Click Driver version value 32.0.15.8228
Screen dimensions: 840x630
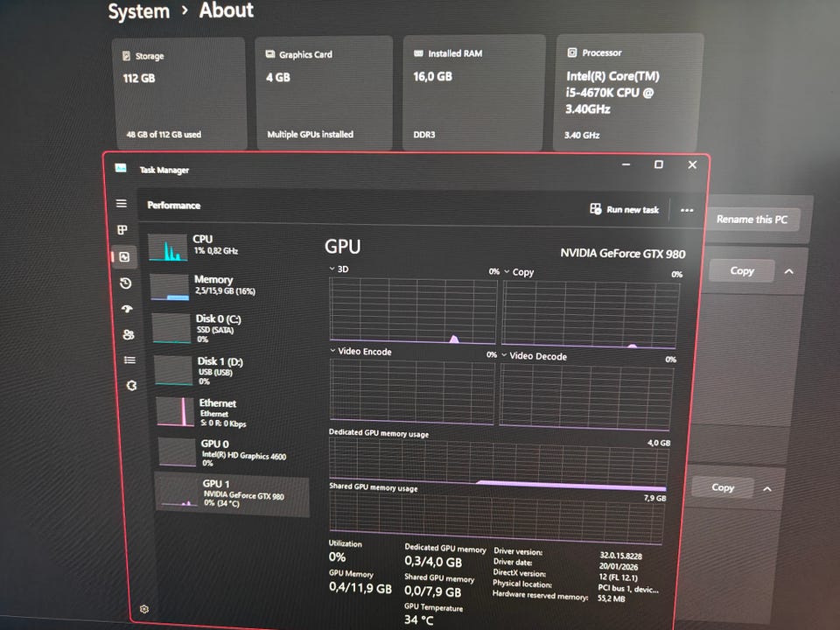point(621,556)
